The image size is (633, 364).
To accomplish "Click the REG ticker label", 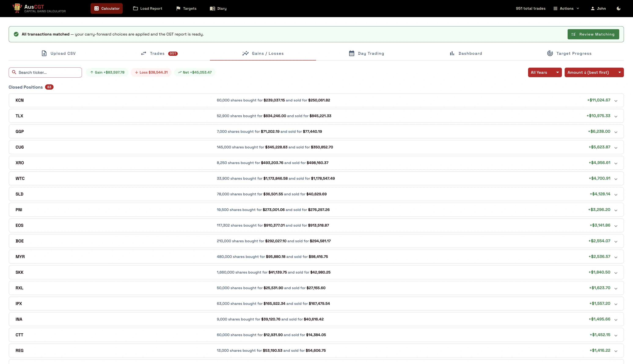I will 19,350.
